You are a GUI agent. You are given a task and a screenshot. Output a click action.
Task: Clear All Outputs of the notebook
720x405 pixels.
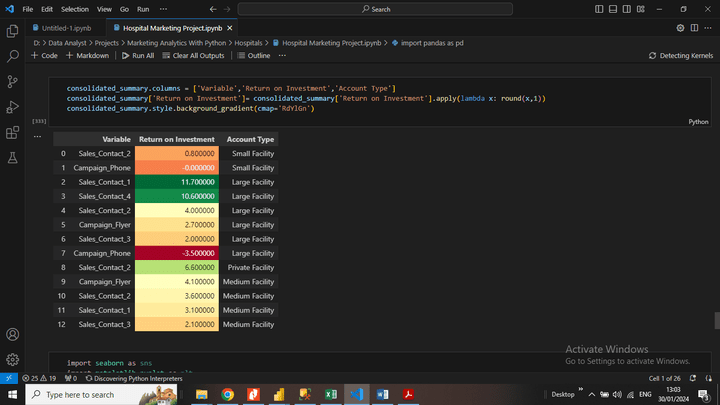point(193,56)
